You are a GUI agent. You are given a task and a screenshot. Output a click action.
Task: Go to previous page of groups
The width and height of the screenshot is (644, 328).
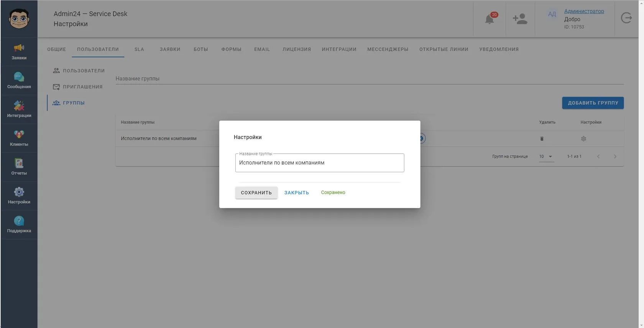pyautogui.click(x=598, y=156)
